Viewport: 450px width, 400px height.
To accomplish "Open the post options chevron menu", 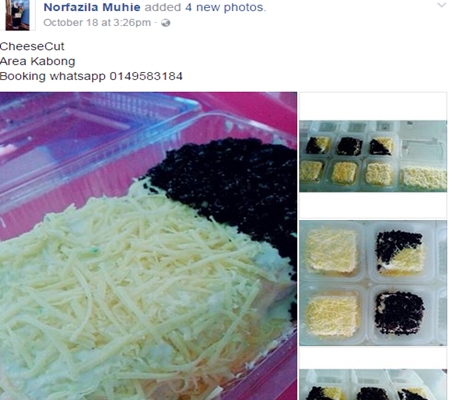I will point(441,5).
